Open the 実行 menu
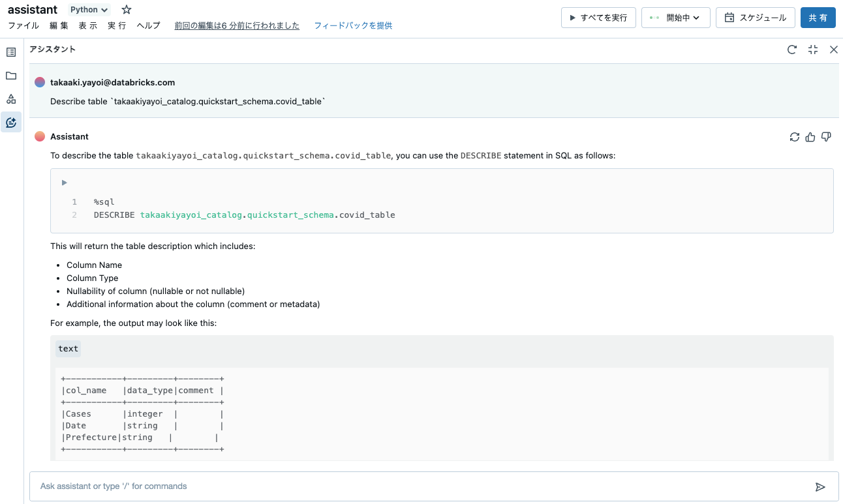The height and width of the screenshot is (504, 843). (x=117, y=25)
